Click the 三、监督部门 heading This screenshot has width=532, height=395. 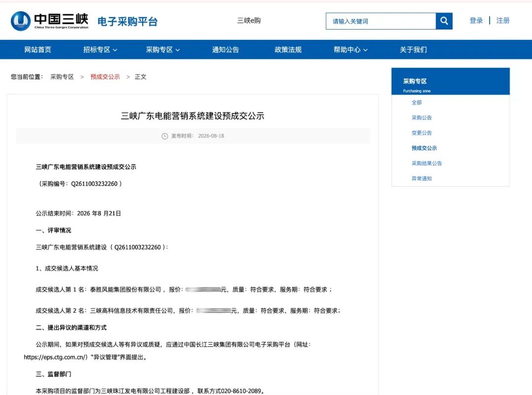click(x=53, y=374)
